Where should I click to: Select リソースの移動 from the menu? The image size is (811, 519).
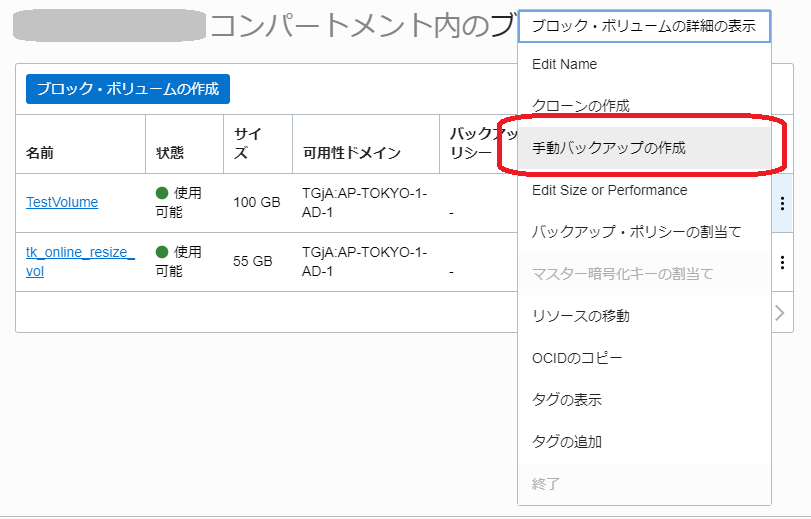tap(581, 316)
